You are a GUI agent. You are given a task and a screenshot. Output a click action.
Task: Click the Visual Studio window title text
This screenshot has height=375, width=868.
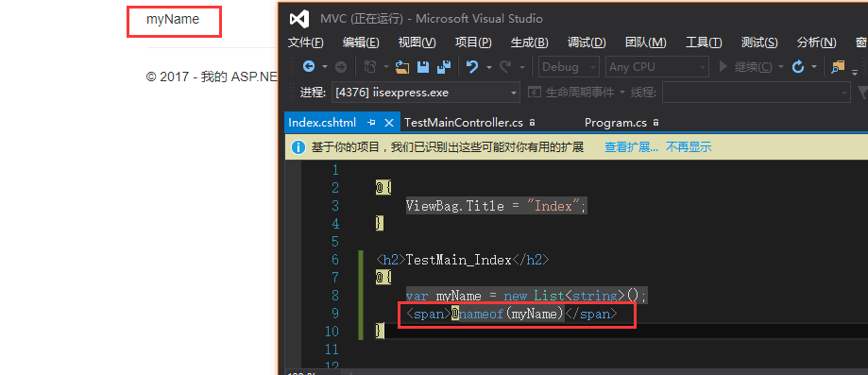click(432, 19)
